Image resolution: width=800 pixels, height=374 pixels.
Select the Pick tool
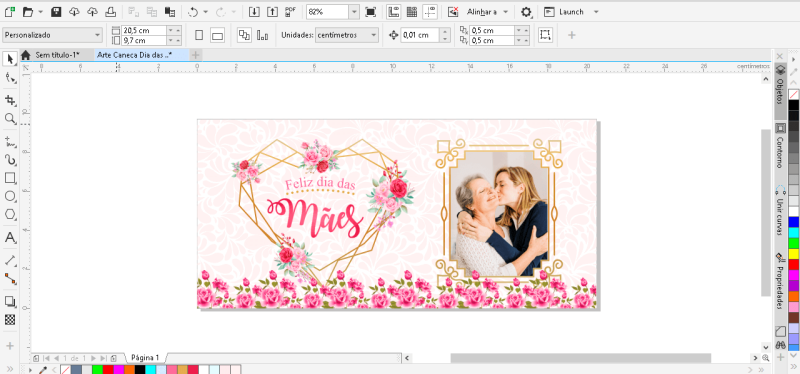tap(10, 59)
